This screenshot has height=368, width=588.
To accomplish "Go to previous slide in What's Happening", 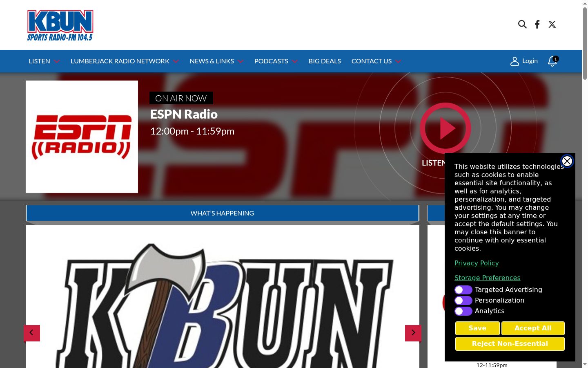I will pos(32,333).
